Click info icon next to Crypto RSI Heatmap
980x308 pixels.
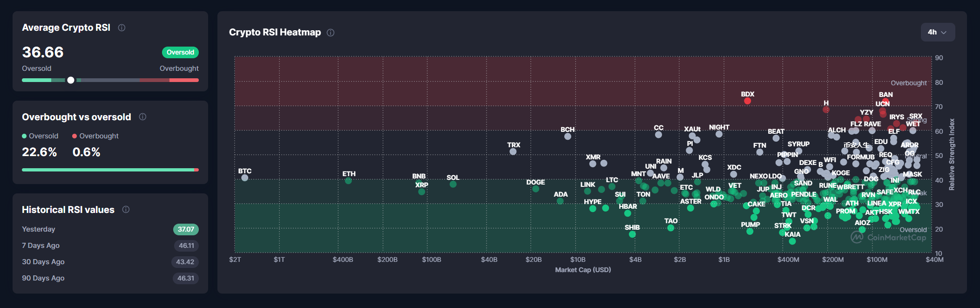[331, 33]
